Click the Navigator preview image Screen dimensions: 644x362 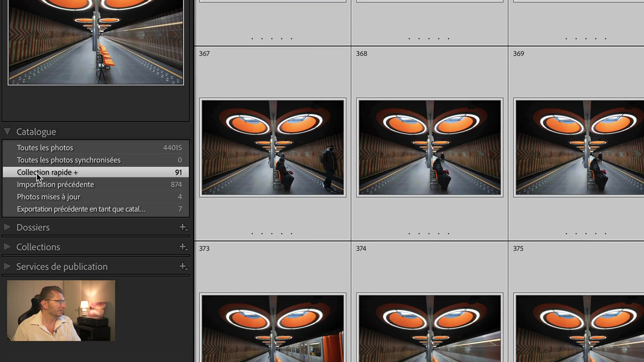(96, 42)
